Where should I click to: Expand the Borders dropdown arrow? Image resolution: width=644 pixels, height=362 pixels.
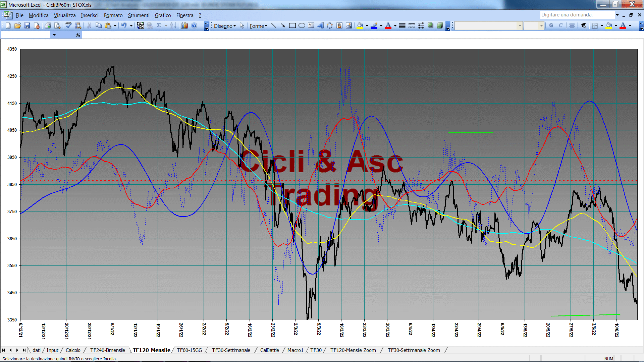(x=602, y=25)
